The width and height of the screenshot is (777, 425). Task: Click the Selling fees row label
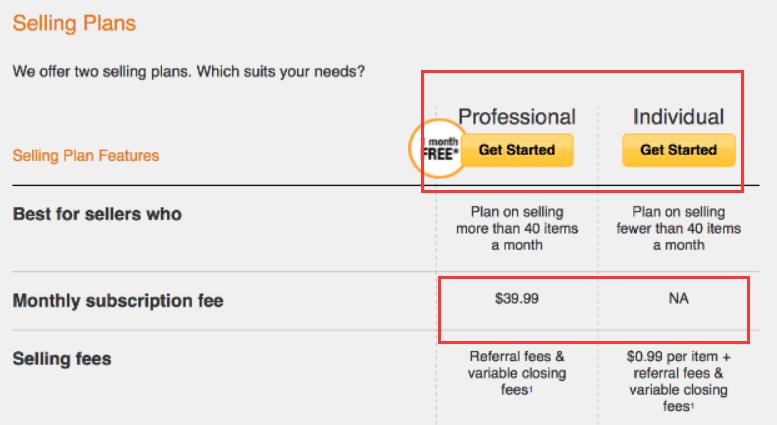coord(62,358)
